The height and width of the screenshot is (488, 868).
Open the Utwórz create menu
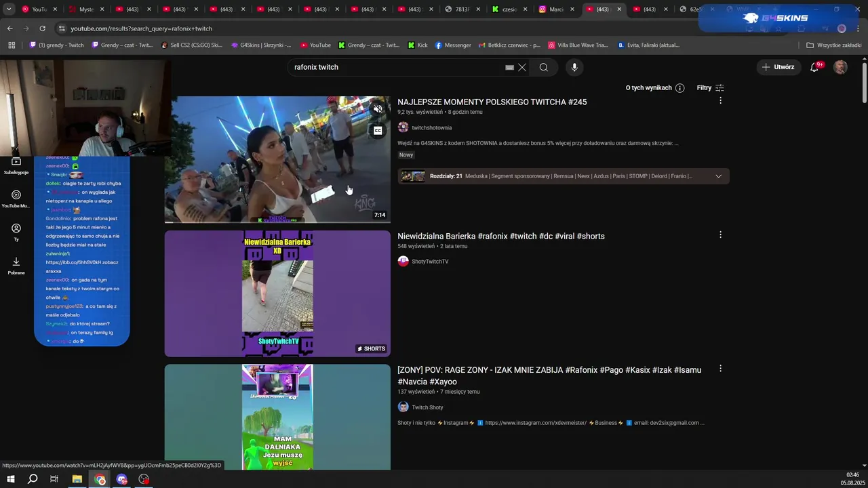click(777, 67)
